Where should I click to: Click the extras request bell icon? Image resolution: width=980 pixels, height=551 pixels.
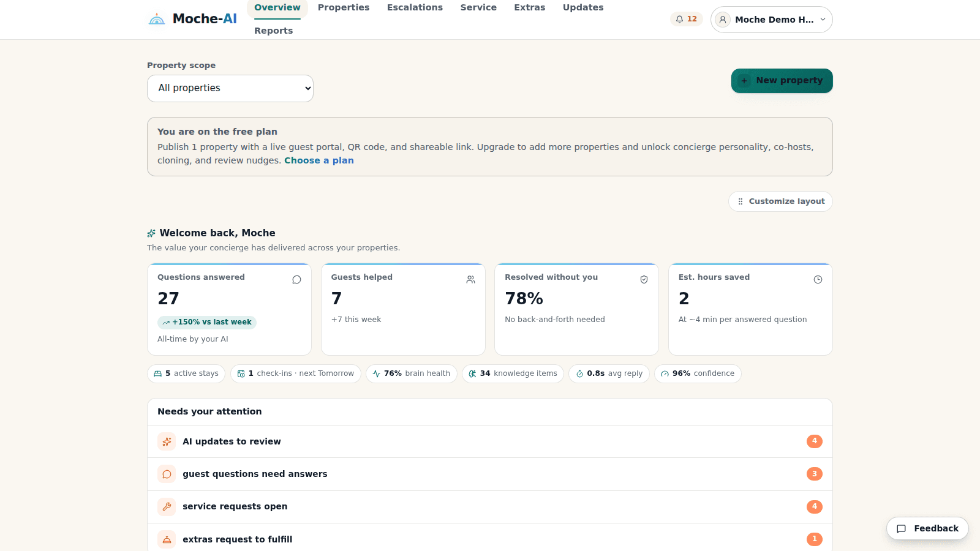167,539
